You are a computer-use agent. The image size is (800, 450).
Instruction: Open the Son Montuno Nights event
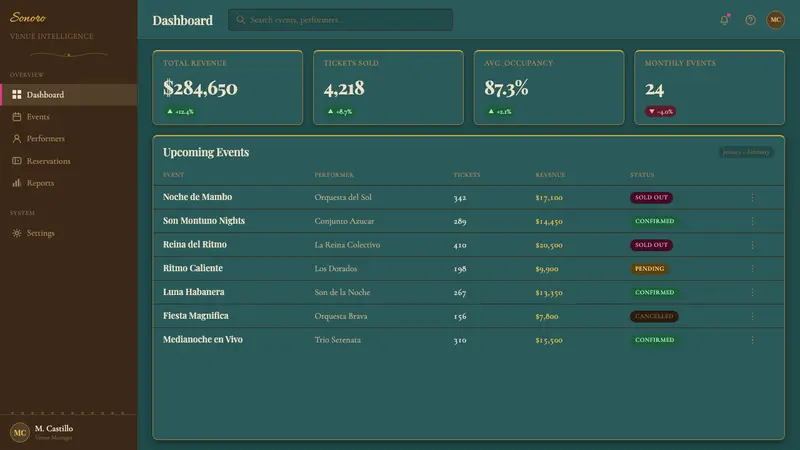coord(204,221)
